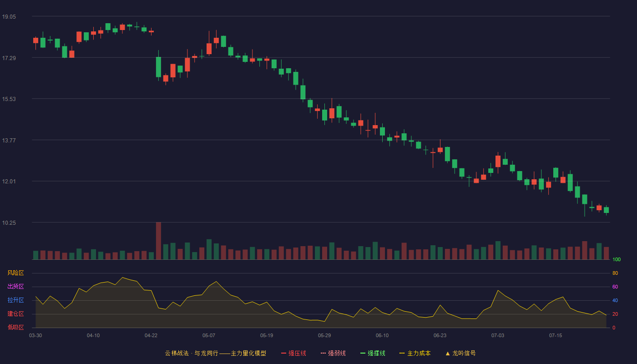Click the 低吸区 zone label
637x364 pixels.
coord(15,327)
